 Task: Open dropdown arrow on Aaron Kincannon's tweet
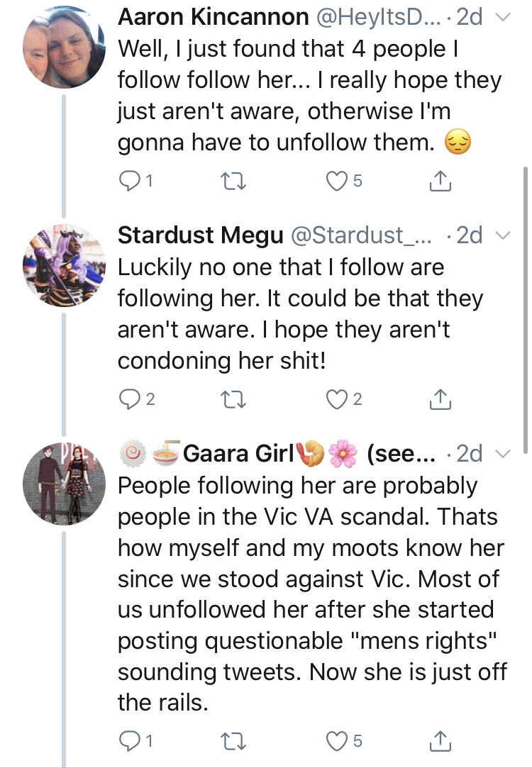coord(503,17)
